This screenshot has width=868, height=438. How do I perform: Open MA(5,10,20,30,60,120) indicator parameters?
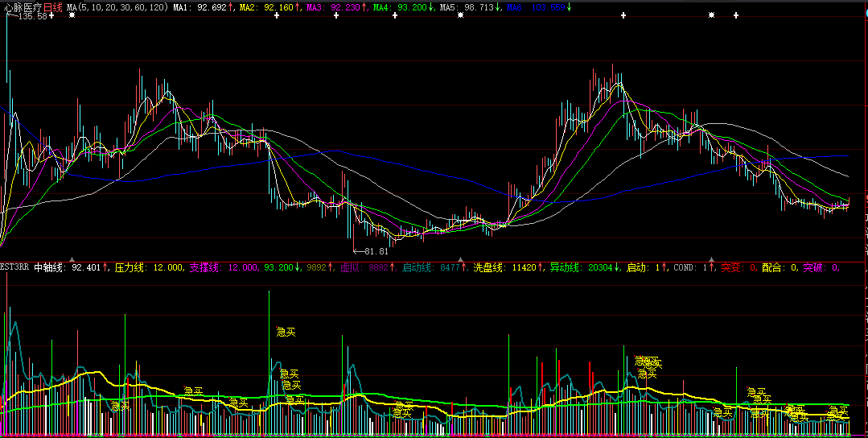117,6
